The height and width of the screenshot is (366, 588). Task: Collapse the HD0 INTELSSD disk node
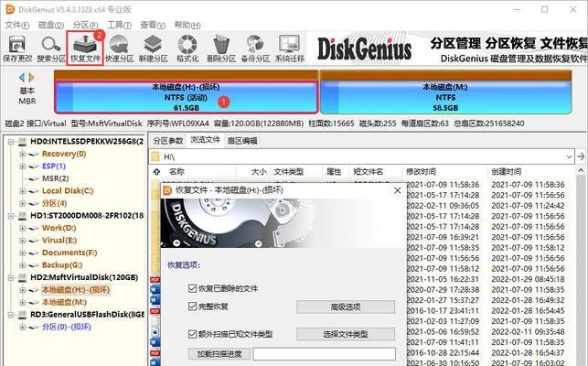(x=11, y=142)
